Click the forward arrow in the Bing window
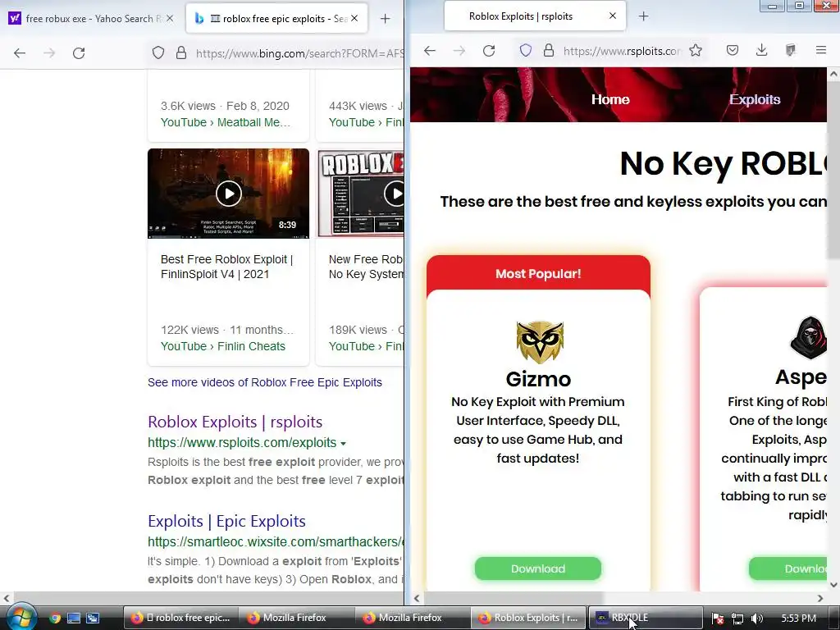This screenshot has height=630, width=840. tap(49, 53)
